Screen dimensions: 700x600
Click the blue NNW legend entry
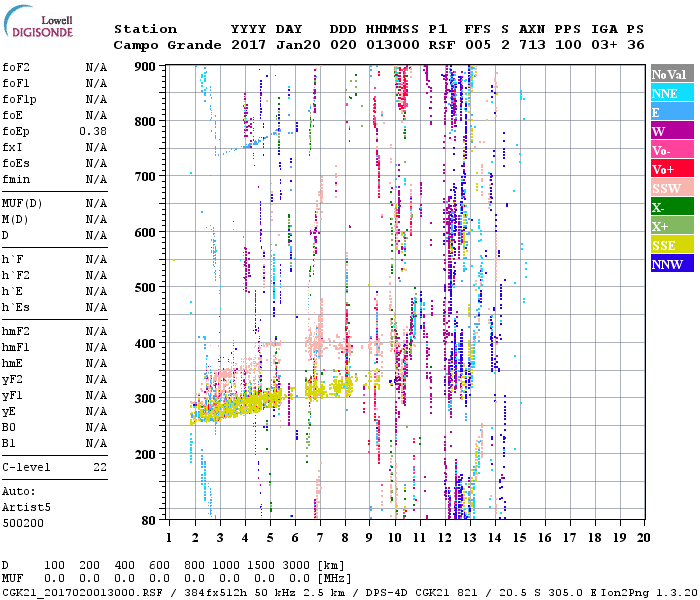click(x=671, y=264)
